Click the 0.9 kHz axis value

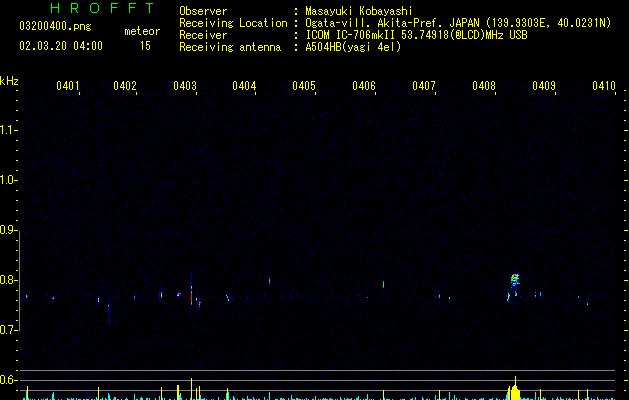(8, 230)
